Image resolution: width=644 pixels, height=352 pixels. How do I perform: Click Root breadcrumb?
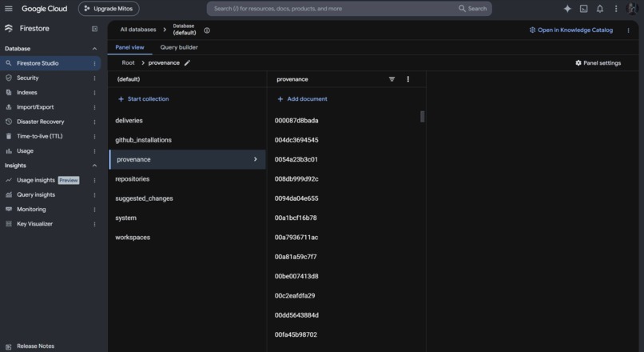[128, 63]
